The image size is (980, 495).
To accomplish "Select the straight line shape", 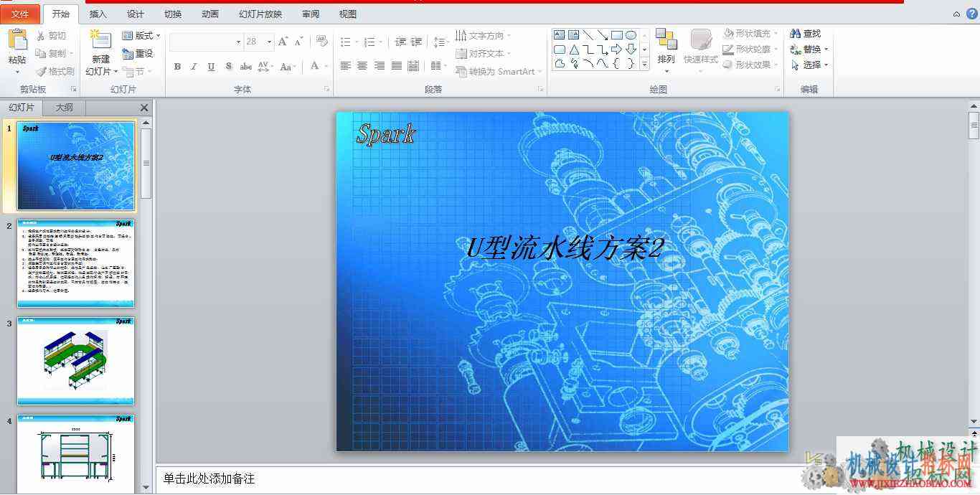I will (588, 34).
